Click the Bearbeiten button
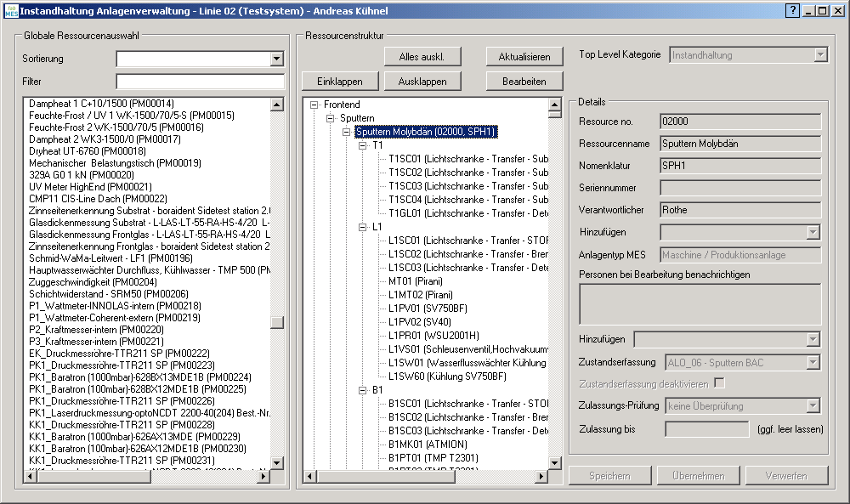The image size is (850, 504). tap(524, 82)
